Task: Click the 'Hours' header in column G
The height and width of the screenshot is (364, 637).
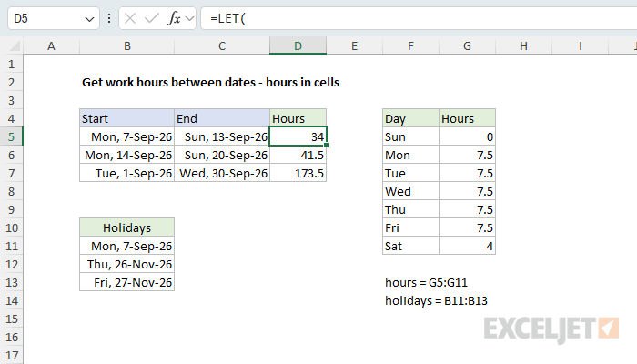Action: tap(467, 118)
